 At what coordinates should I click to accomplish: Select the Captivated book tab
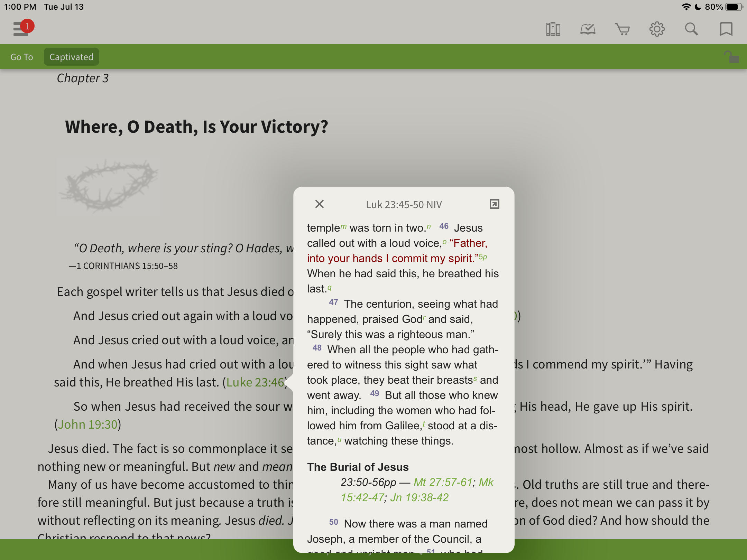tap(71, 57)
